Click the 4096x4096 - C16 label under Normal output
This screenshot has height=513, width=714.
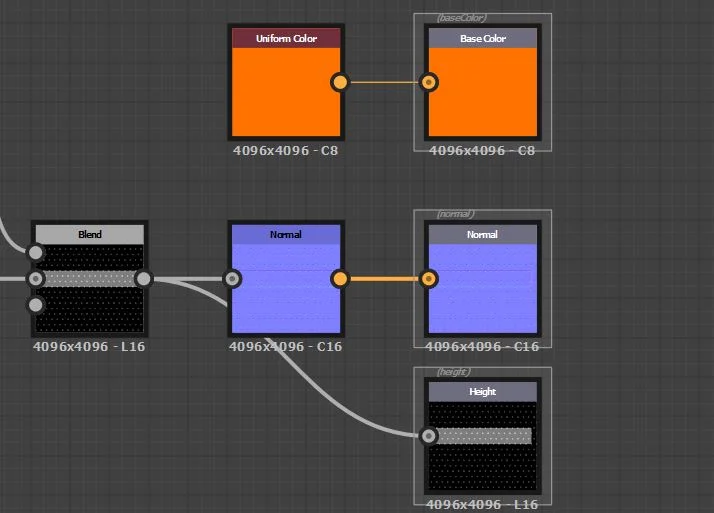click(482, 346)
